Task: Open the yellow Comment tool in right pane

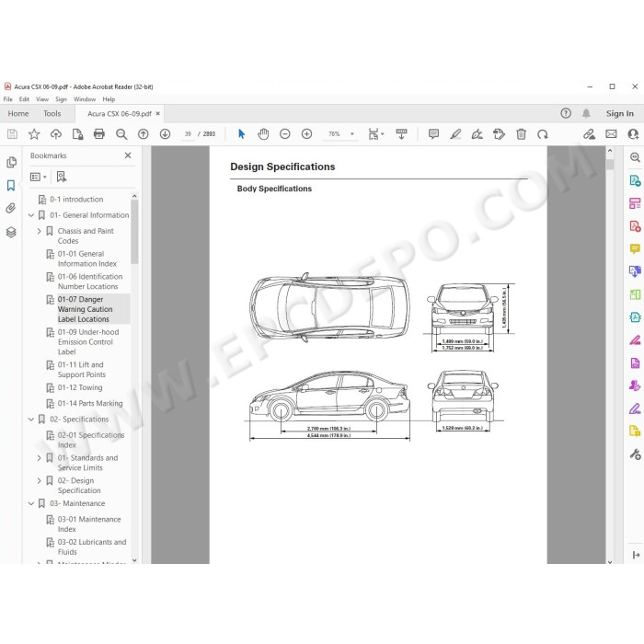Action: coord(635,249)
